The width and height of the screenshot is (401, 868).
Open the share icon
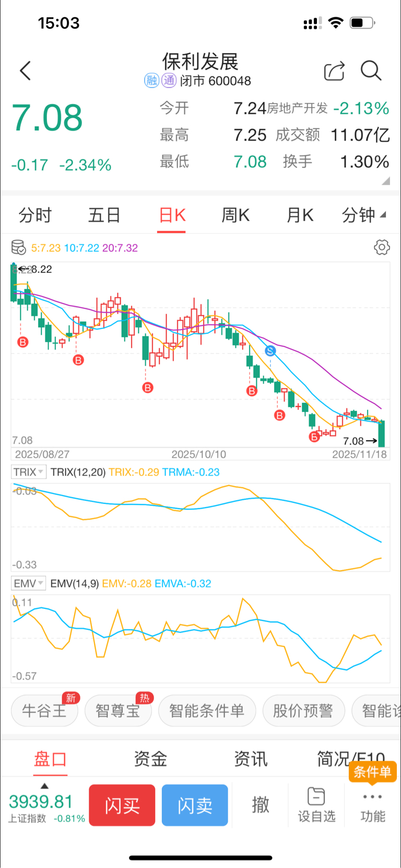pyautogui.click(x=334, y=71)
